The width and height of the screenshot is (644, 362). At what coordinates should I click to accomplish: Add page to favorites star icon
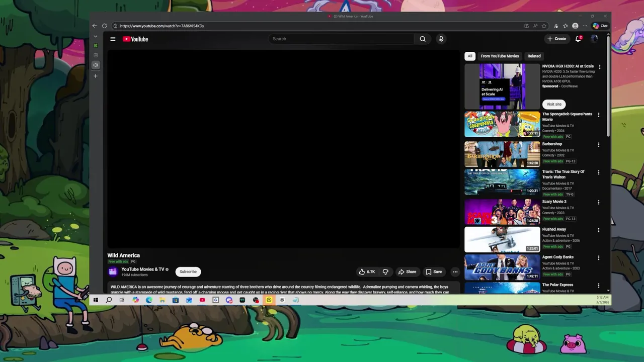545,26
